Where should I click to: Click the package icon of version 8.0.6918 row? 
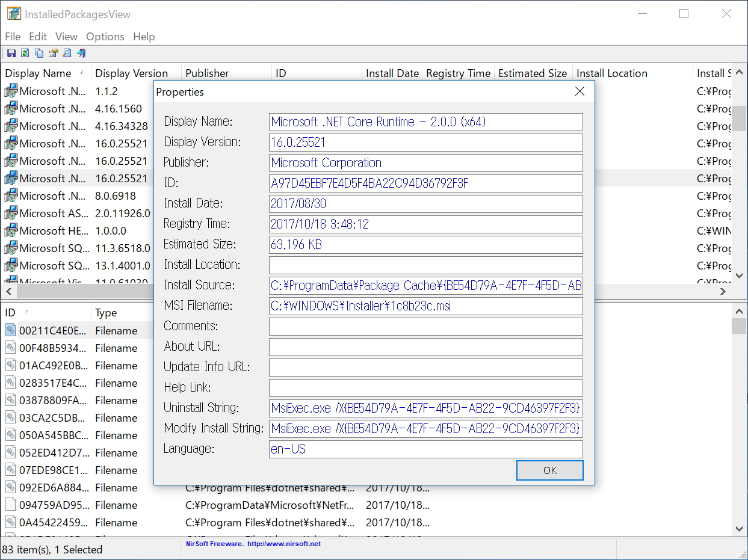click(x=11, y=195)
